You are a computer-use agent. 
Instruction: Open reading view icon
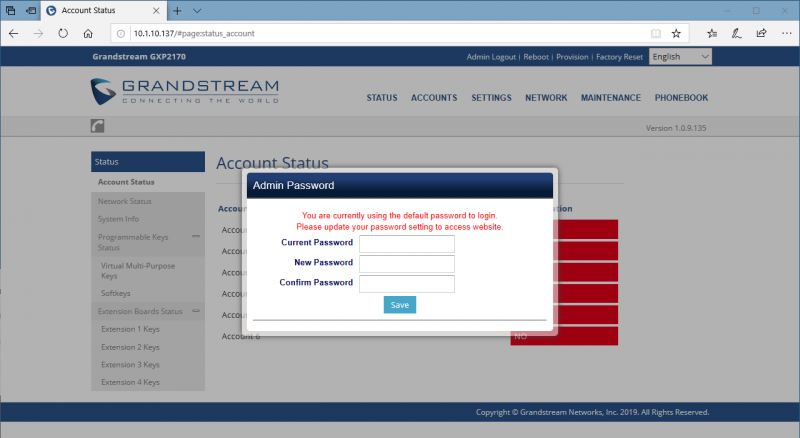click(656, 34)
